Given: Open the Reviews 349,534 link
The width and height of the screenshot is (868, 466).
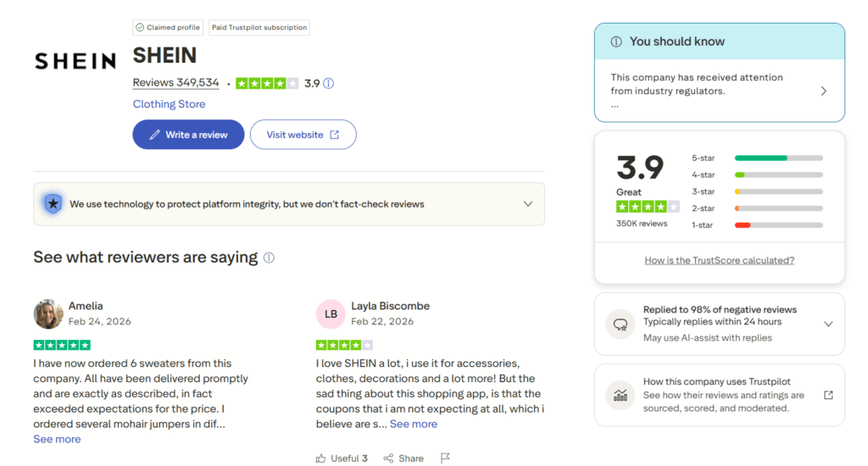Looking at the screenshot, I should [x=175, y=83].
